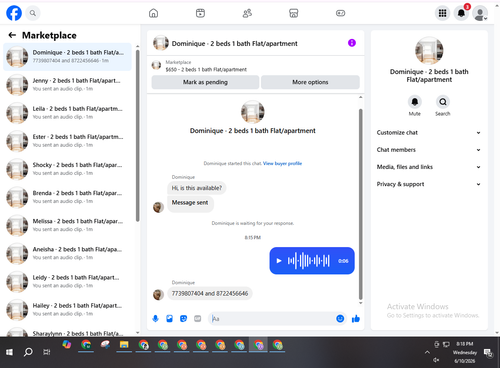Open the $650 listing header link
The width and height of the screenshot is (500, 368).
click(x=206, y=69)
